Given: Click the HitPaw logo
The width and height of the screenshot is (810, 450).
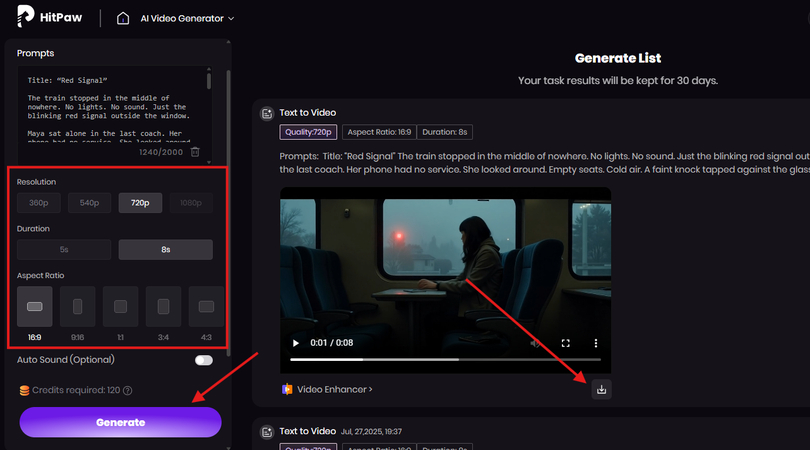Looking at the screenshot, I should coord(49,17).
